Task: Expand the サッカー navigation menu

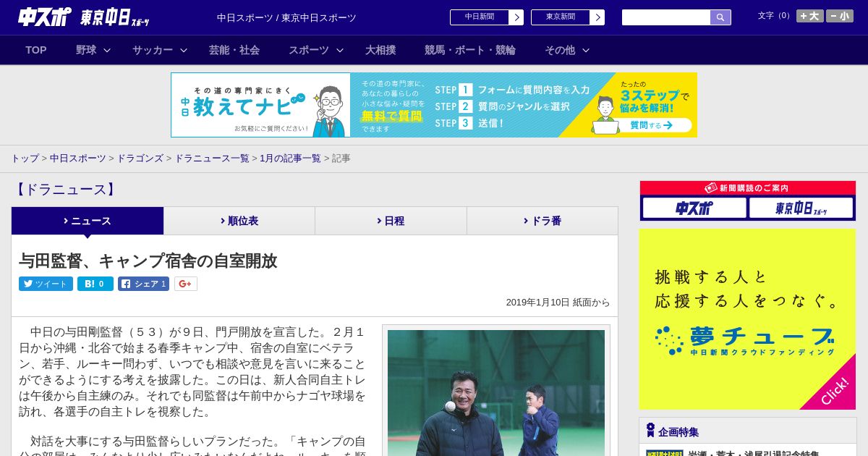Action: 160,50
